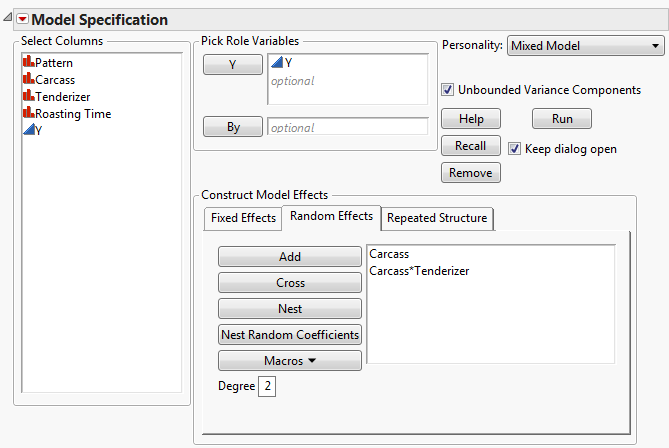669x448 pixels.
Task: Select Carcass*Tenderizer in random effects list
Action: [419, 271]
